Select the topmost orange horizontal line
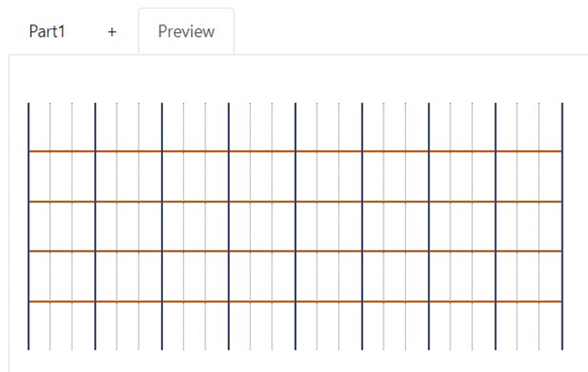This screenshot has width=588, height=372. [296, 152]
